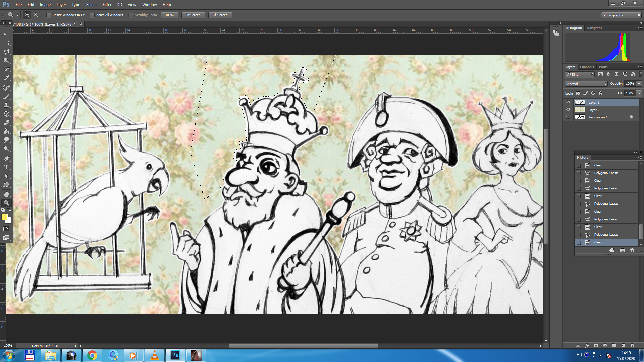Click the Fit Screen button
This screenshot has width=644, height=362.
pos(193,15)
